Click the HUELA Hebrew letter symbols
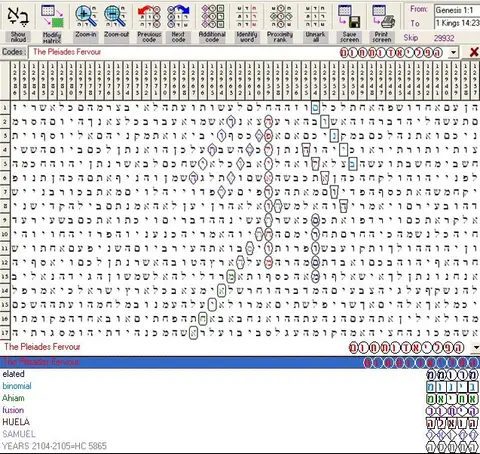 click(x=453, y=423)
